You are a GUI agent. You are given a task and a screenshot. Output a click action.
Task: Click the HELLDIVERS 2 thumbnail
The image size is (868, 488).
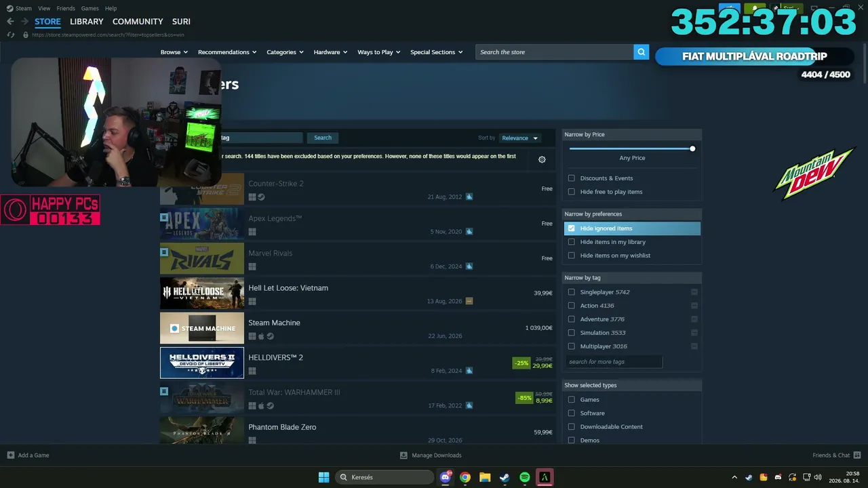coord(202,363)
